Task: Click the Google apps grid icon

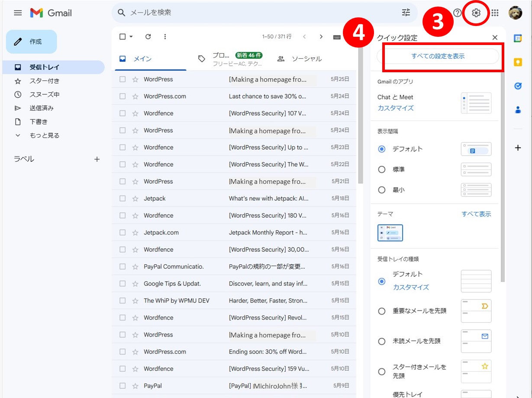Action: pyautogui.click(x=495, y=13)
